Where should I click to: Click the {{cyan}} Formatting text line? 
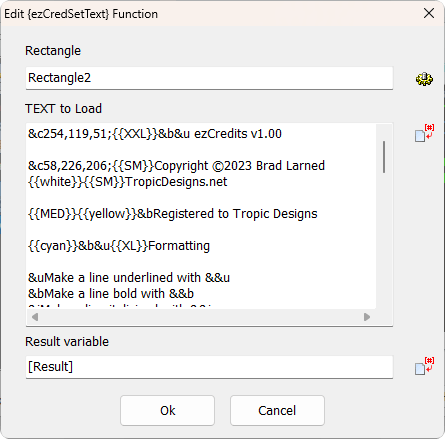[x=119, y=246]
